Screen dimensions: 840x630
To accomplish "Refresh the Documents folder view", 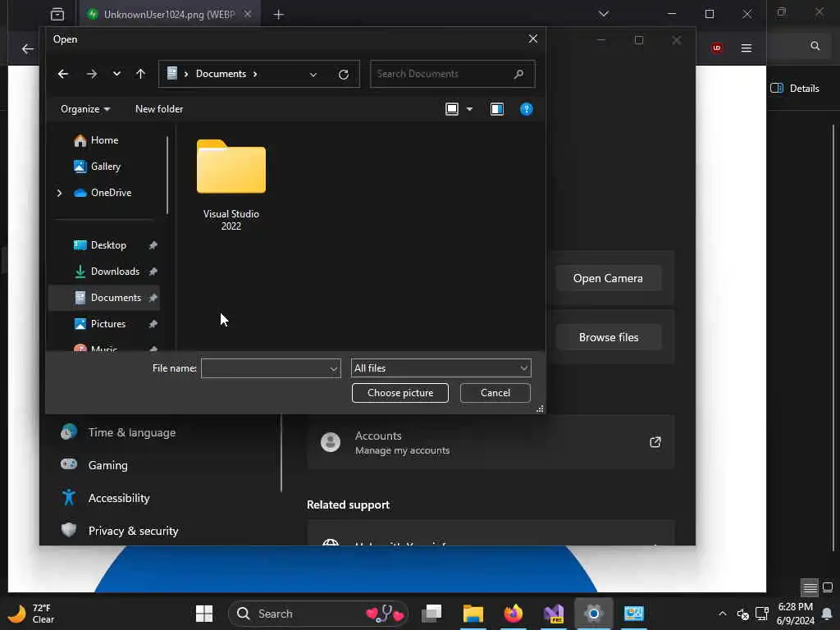I will [x=344, y=75].
